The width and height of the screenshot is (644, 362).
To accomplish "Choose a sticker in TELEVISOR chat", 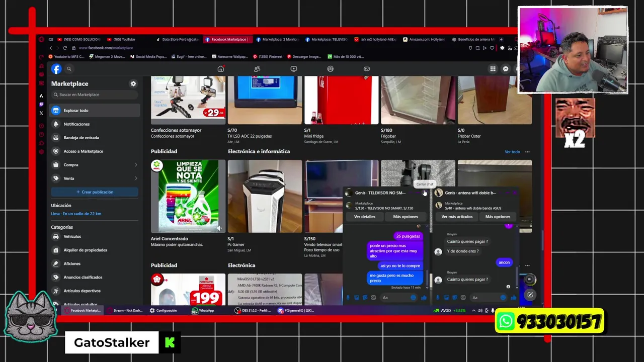I will (x=365, y=298).
